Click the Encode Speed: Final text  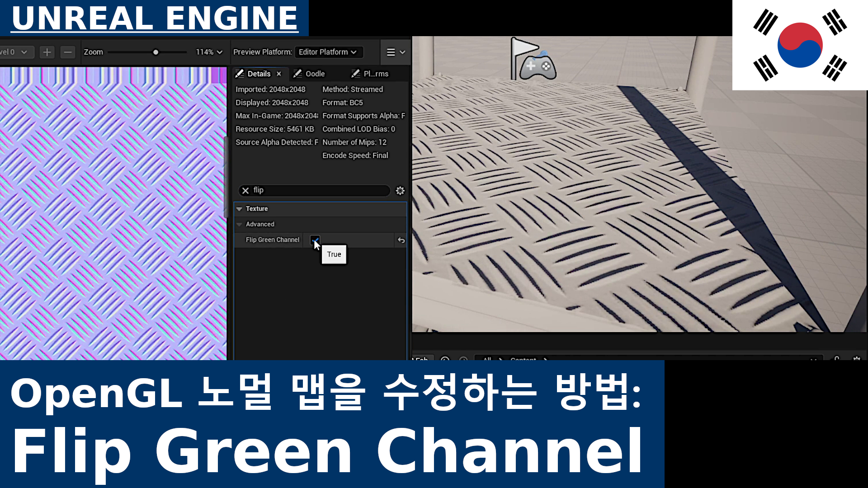point(355,155)
